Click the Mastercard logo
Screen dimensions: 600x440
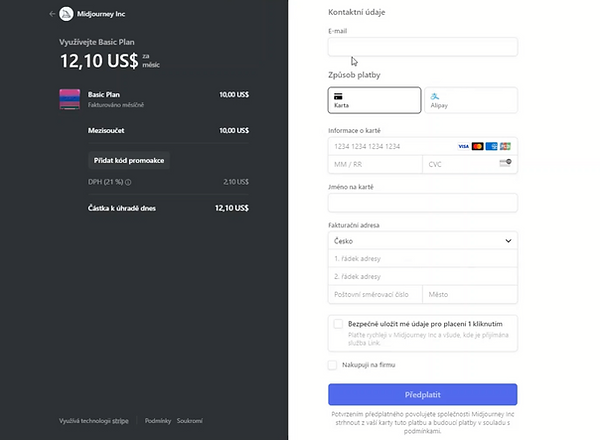pos(478,147)
